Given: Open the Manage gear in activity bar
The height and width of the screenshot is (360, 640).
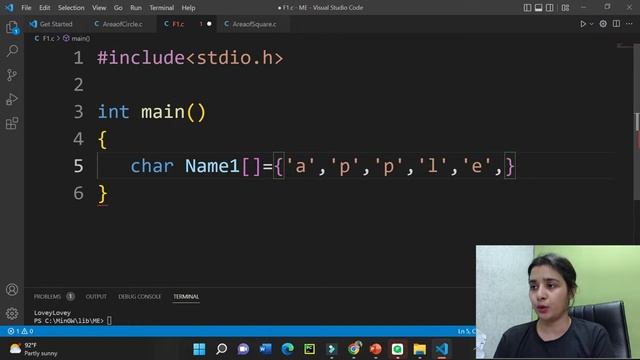Looking at the screenshot, I should (x=12, y=313).
